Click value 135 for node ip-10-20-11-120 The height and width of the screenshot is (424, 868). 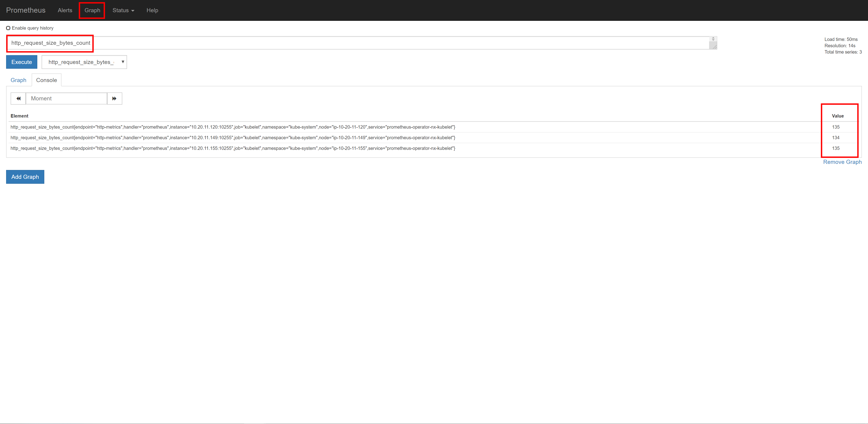pos(836,127)
